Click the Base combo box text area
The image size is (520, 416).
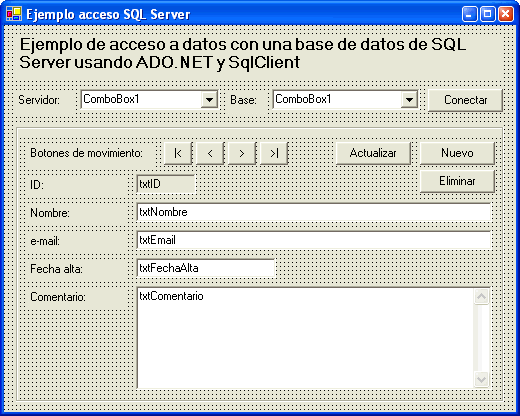(337, 99)
